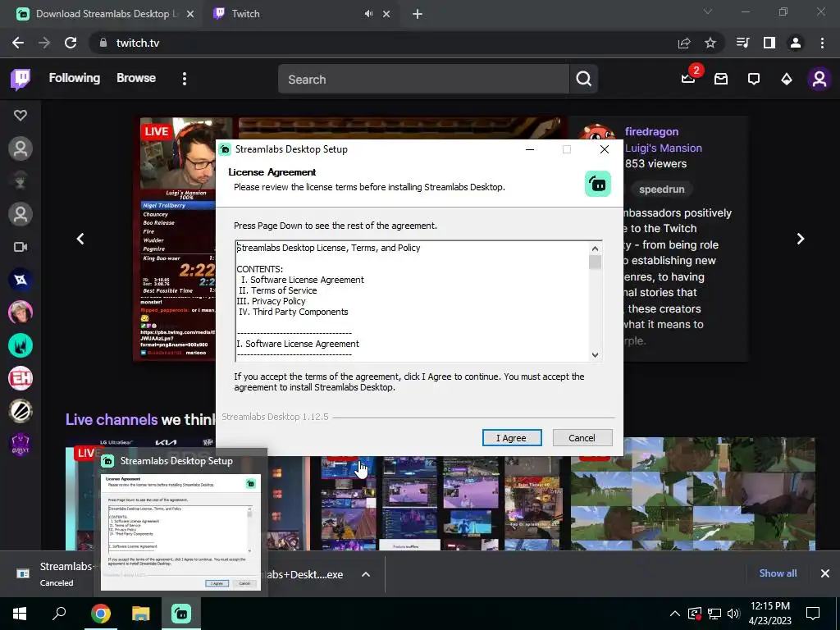Screen dimensions: 840x630
Task: Click the heart Followed Channels icon in sidebar
Action: coord(21,115)
